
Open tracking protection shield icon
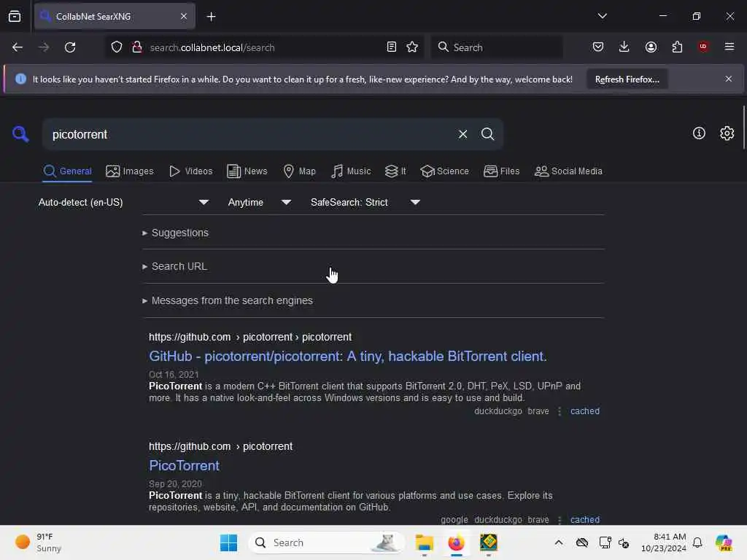tap(117, 47)
